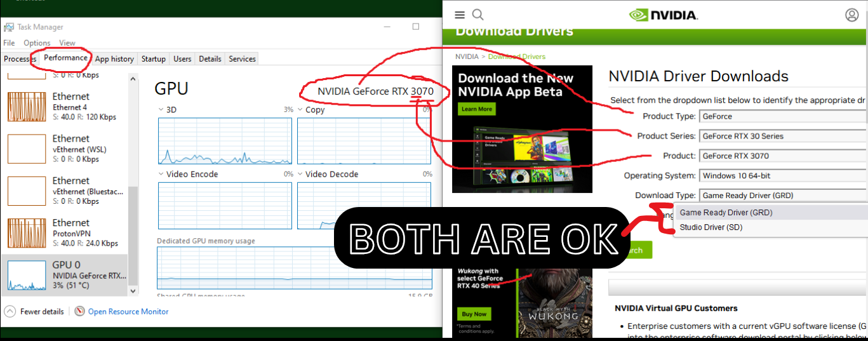
Task: Click the NVIDIA site search magnifier icon
Action: tap(477, 15)
